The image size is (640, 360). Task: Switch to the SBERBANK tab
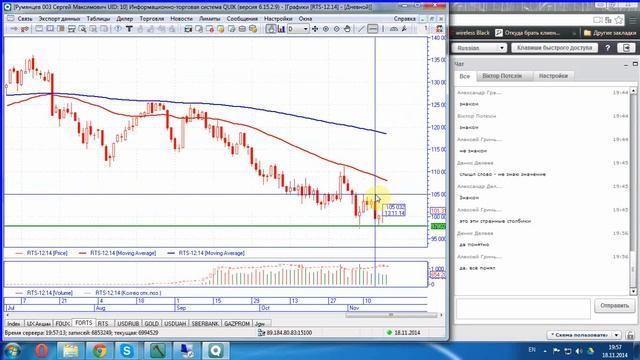tap(205, 324)
